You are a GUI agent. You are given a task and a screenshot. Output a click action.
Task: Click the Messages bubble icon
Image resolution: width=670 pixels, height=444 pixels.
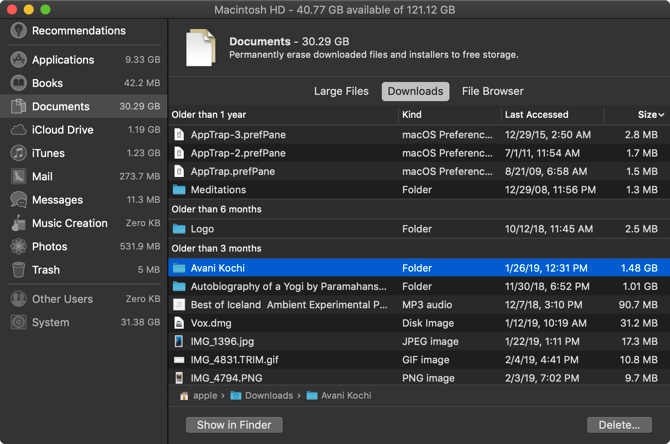tap(18, 200)
